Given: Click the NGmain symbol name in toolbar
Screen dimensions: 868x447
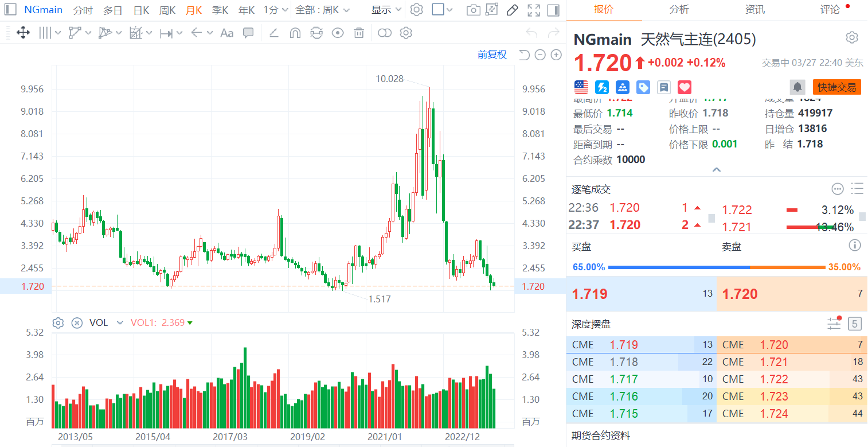Looking at the screenshot, I should pyautogui.click(x=44, y=10).
